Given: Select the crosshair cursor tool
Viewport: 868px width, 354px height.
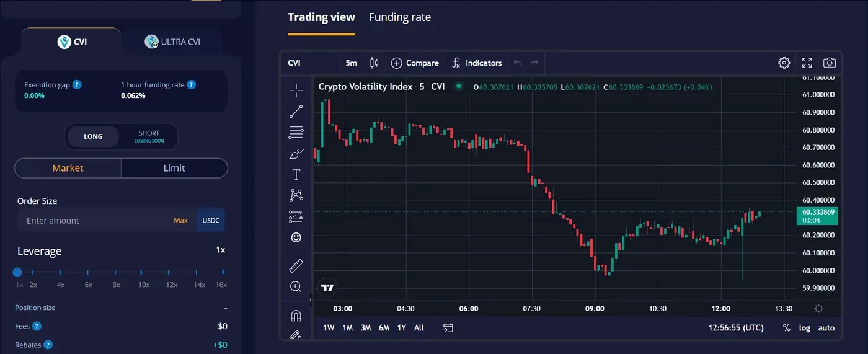Looking at the screenshot, I should click(296, 91).
